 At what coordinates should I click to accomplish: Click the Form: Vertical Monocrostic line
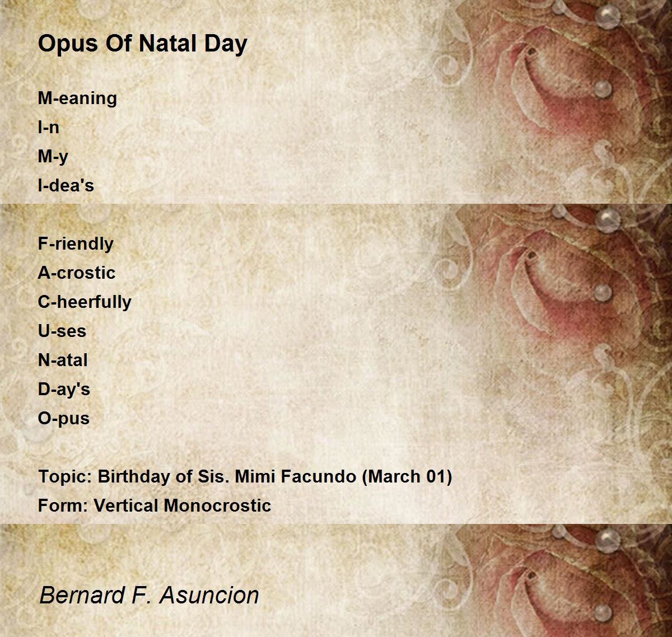point(155,505)
